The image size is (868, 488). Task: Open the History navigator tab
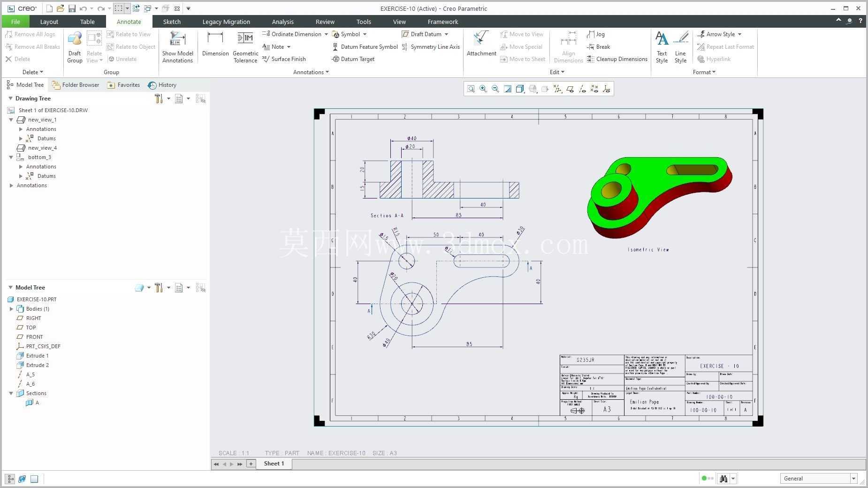162,85
